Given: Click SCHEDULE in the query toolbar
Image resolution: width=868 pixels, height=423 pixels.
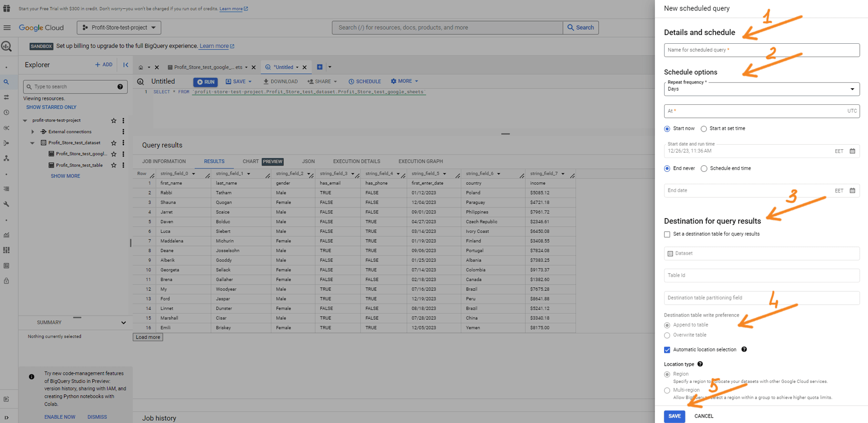Looking at the screenshot, I should click(365, 82).
